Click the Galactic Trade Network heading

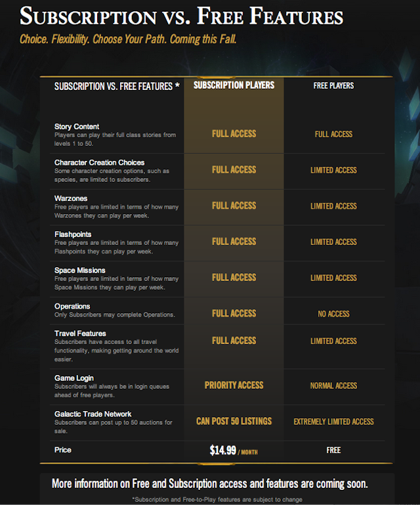pyautogui.click(x=93, y=414)
